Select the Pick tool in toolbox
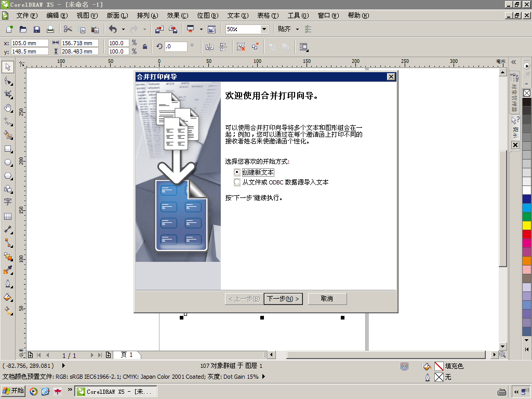 [x=8, y=67]
